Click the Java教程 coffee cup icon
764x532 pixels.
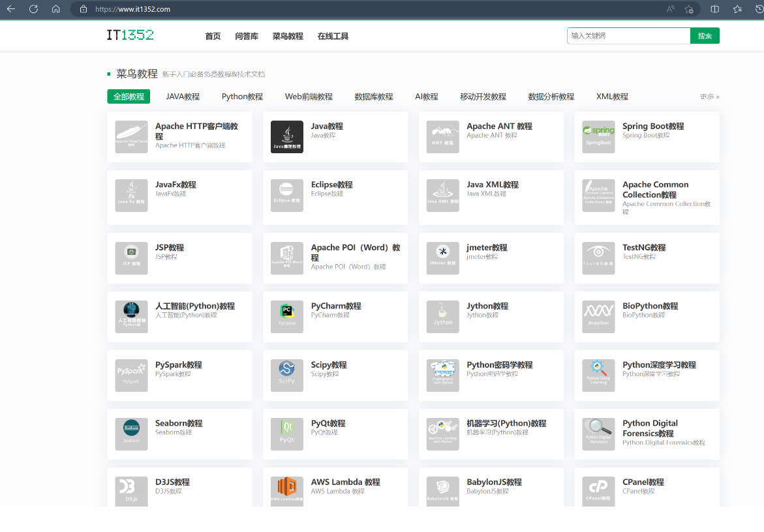tap(286, 137)
